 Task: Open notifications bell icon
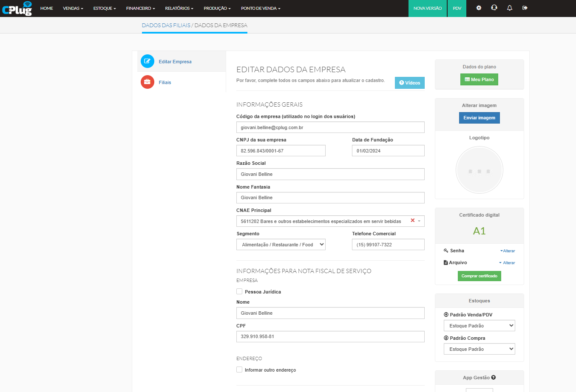510,8
